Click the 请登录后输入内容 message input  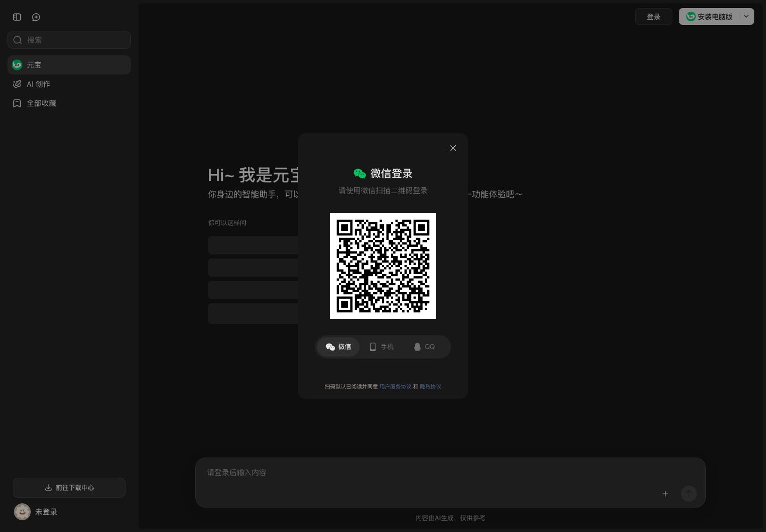pos(450,472)
